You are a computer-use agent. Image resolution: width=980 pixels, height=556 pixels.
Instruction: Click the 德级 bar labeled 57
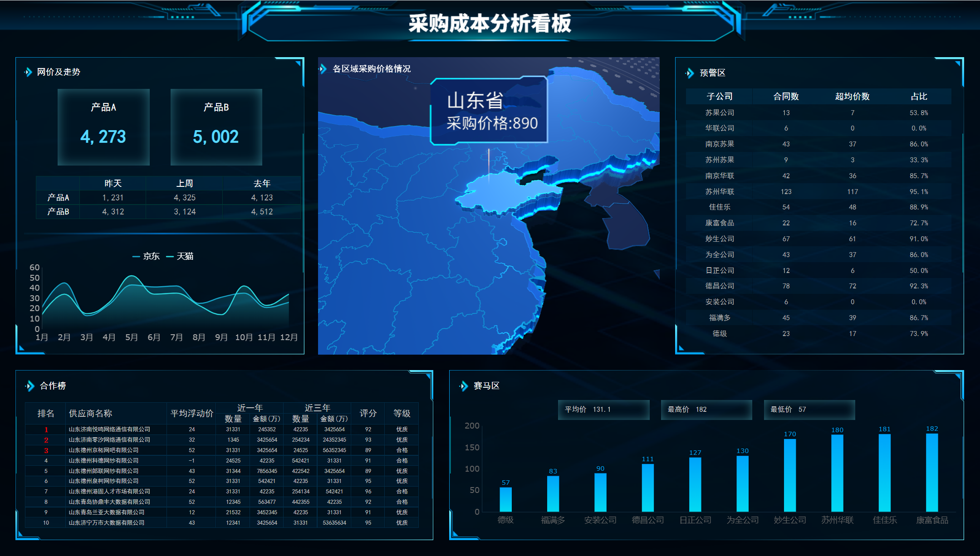[x=505, y=499]
